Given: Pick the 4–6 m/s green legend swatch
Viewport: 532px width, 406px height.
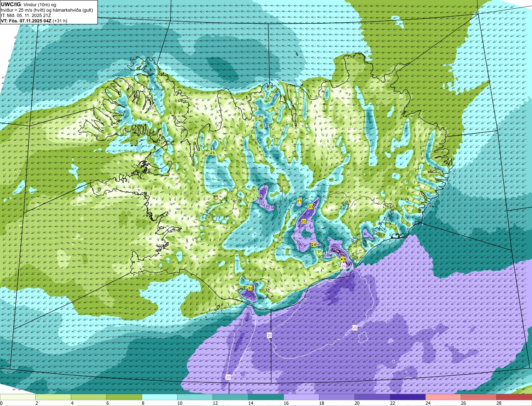Looking at the screenshot, I should [89, 397].
